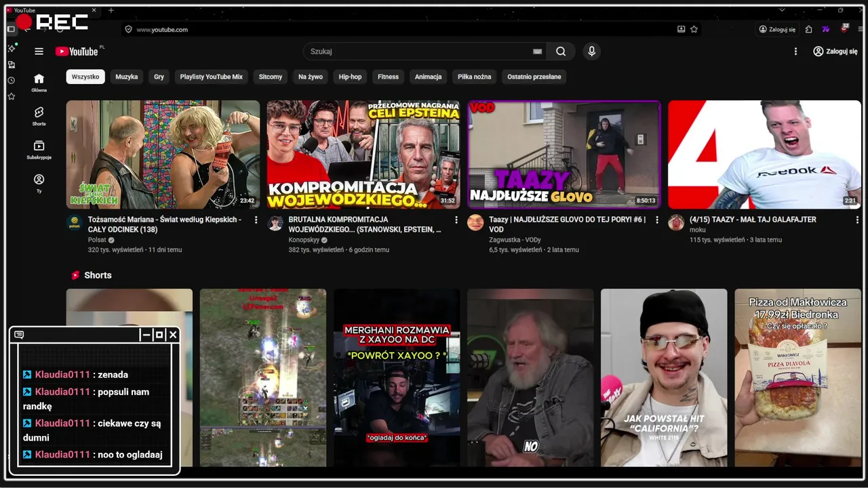Image resolution: width=868 pixels, height=488 pixels.
Task: Open options menu for BRUTALNA KOMPROMITACJA video
Action: 456,220
